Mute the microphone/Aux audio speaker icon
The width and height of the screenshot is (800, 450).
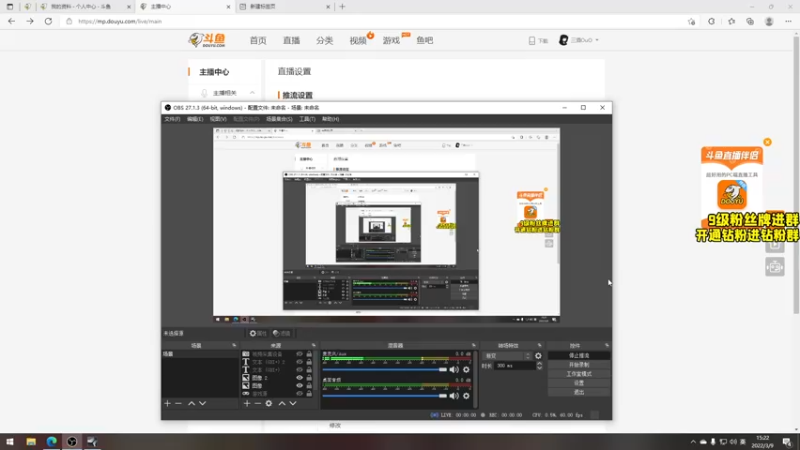(x=454, y=369)
